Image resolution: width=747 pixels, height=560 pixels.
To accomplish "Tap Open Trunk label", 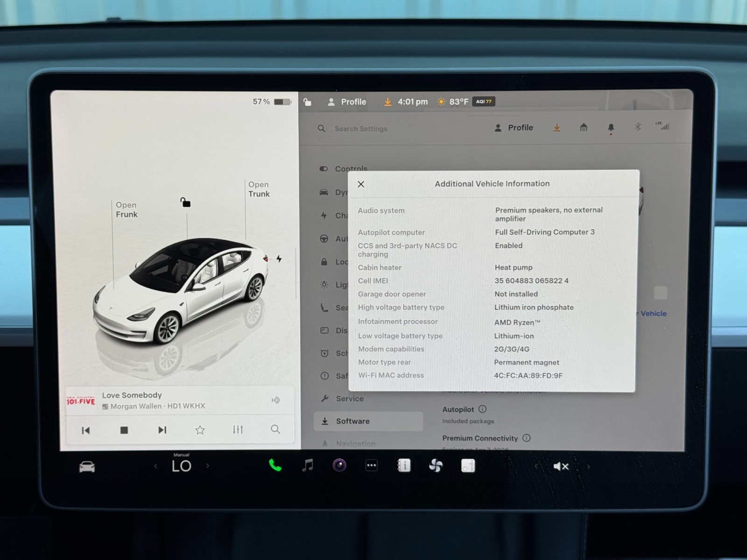I will (259, 189).
